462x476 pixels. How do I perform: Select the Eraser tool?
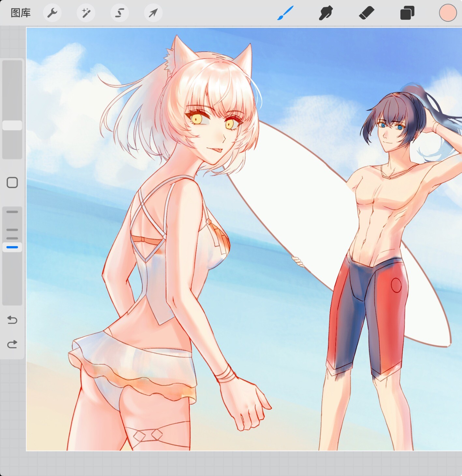click(x=367, y=13)
